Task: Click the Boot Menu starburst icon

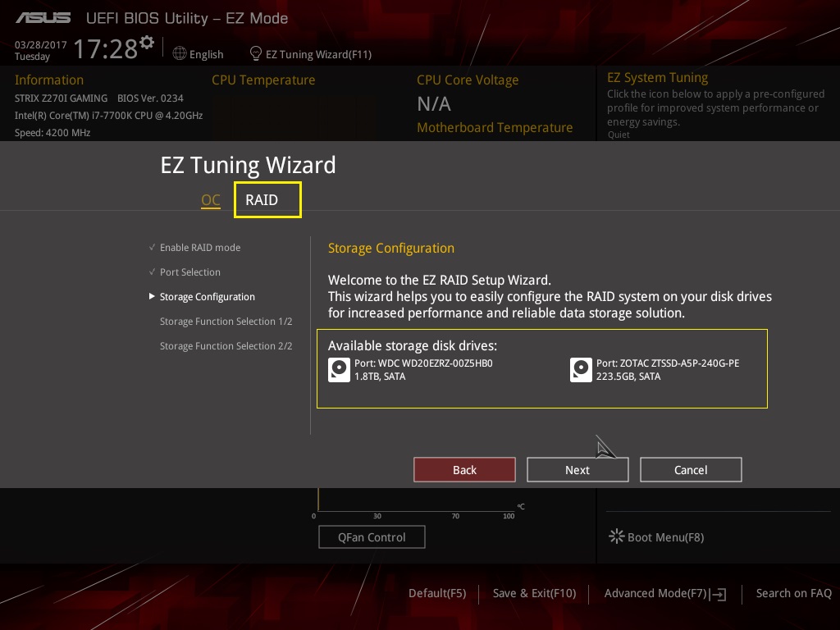Action: pyautogui.click(x=617, y=536)
